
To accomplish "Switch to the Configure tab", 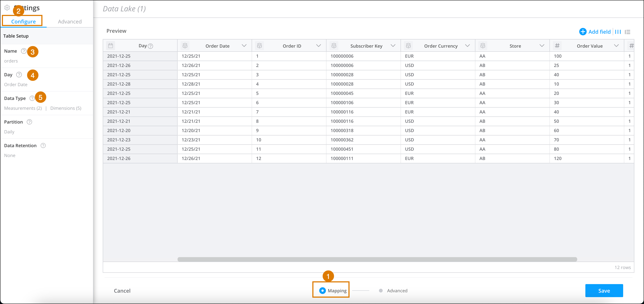I will click(x=23, y=21).
